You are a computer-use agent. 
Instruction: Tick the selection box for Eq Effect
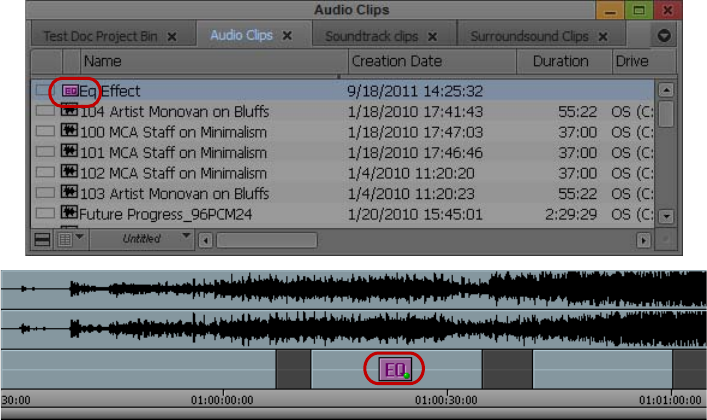[44, 90]
